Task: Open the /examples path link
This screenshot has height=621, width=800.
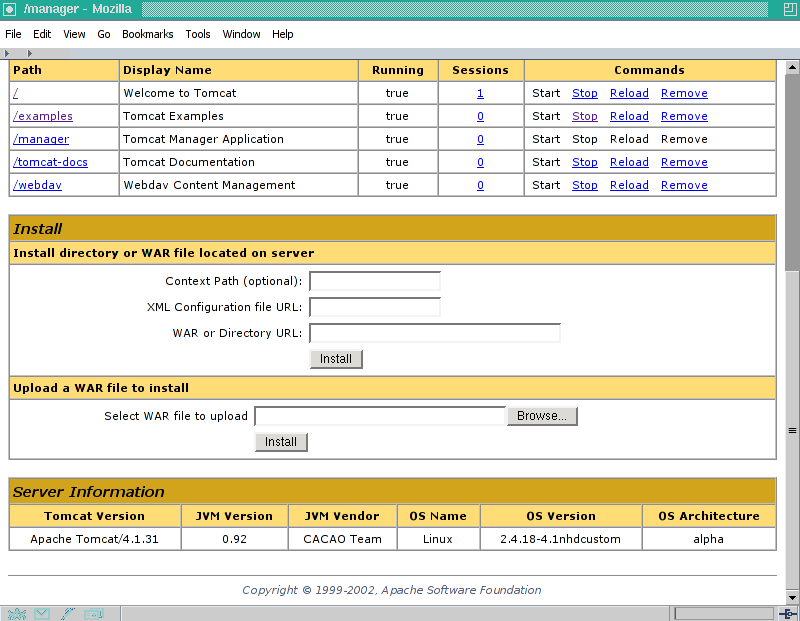Action: (x=43, y=116)
